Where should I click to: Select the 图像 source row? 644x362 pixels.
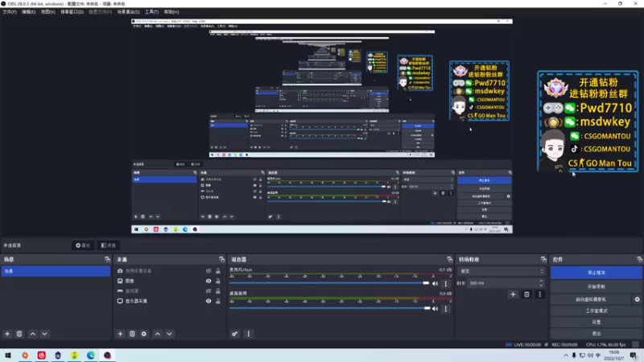(x=169, y=281)
